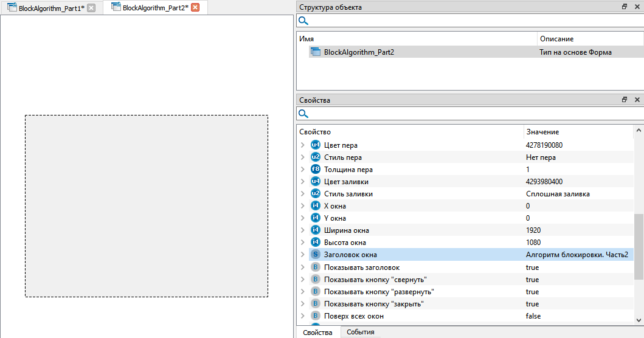Toggle the Показывать заголовок true value
Screen dimensions: 644x338
pos(532,267)
